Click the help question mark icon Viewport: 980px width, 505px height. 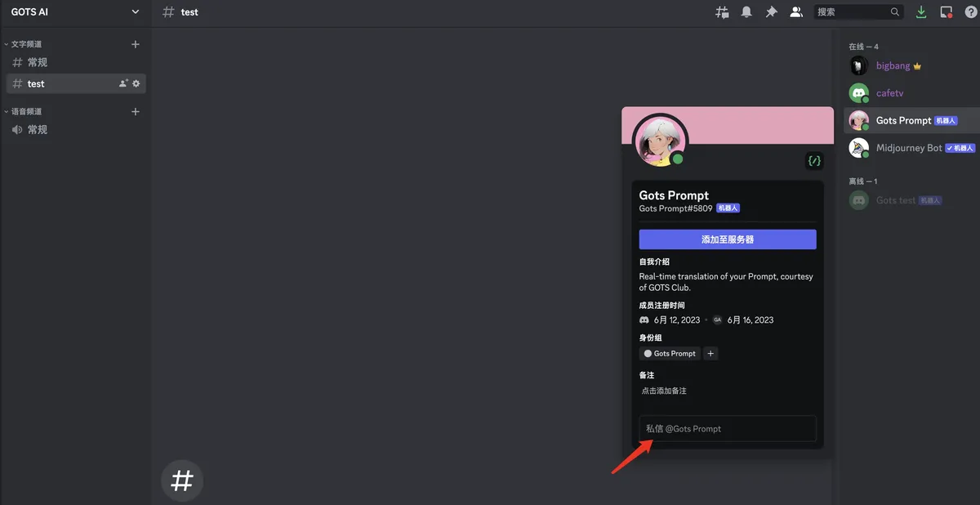[969, 12]
